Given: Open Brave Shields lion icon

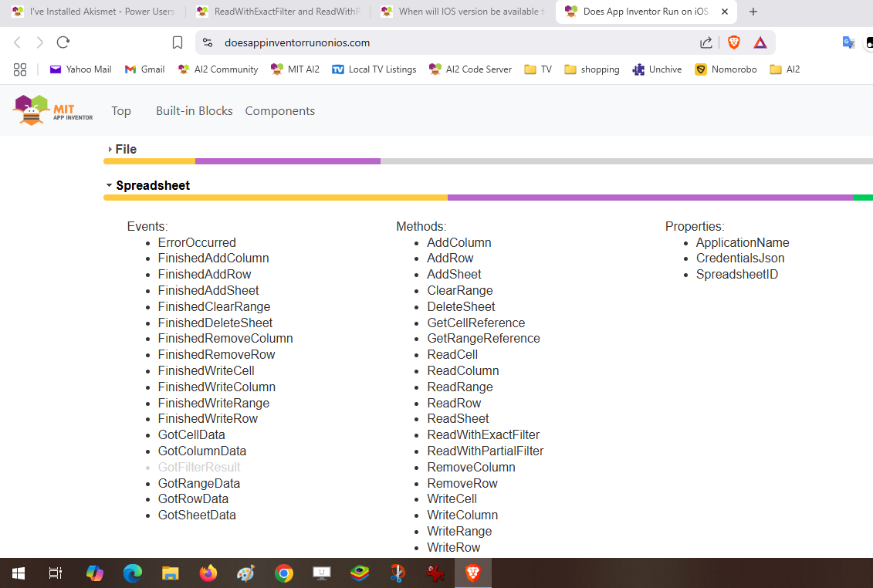Looking at the screenshot, I should coord(734,42).
